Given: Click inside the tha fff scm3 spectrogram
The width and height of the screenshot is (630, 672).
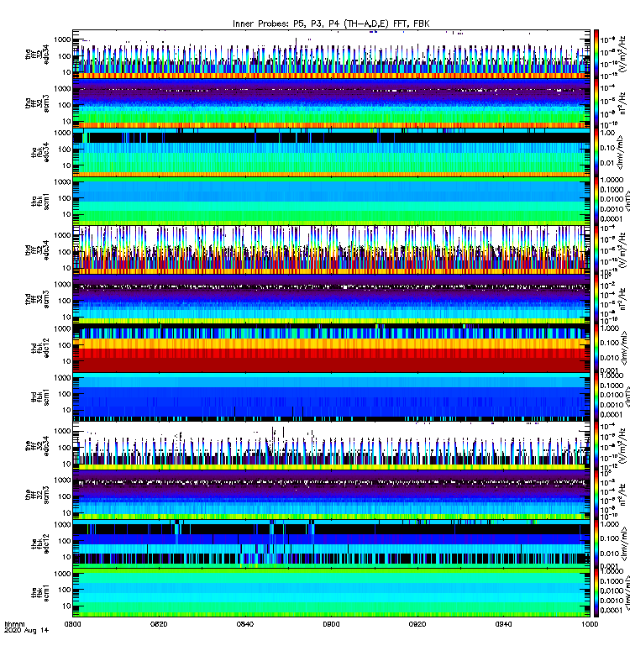Looking at the screenshot, I should (331, 103).
